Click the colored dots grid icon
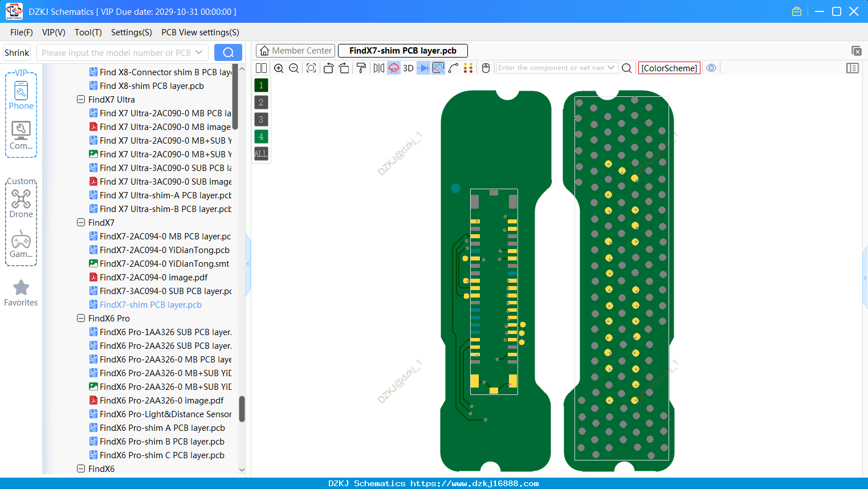The width and height of the screenshot is (868, 489). [468, 68]
